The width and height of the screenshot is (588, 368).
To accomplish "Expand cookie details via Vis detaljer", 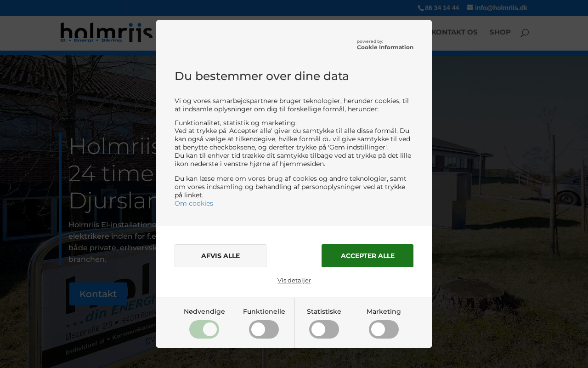I will [x=294, y=280].
